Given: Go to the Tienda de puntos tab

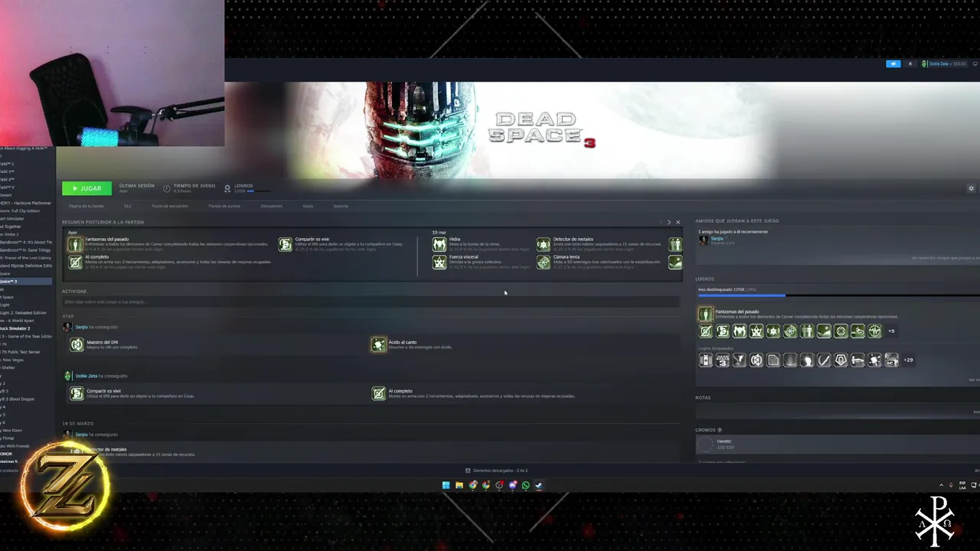Looking at the screenshot, I should click(x=224, y=206).
